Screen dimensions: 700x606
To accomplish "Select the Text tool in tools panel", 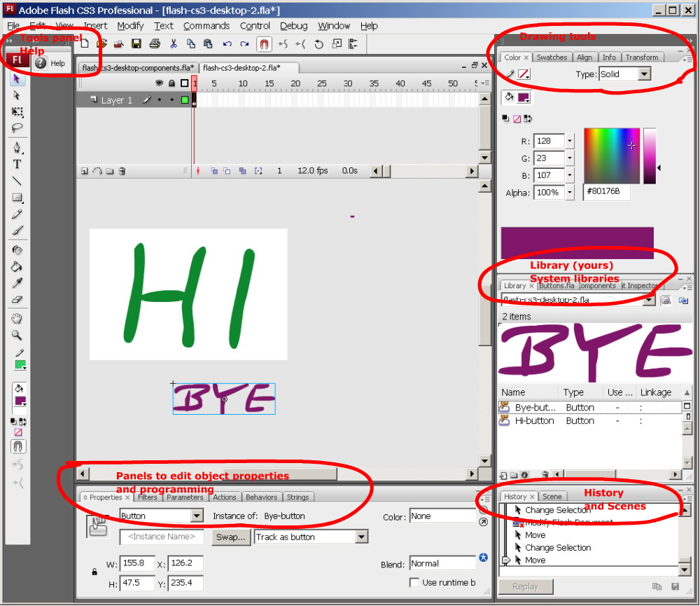I will pos(17,165).
